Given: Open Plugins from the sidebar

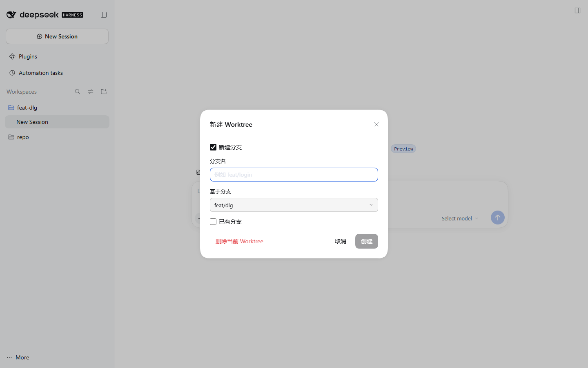Looking at the screenshot, I should pyautogui.click(x=57, y=56).
